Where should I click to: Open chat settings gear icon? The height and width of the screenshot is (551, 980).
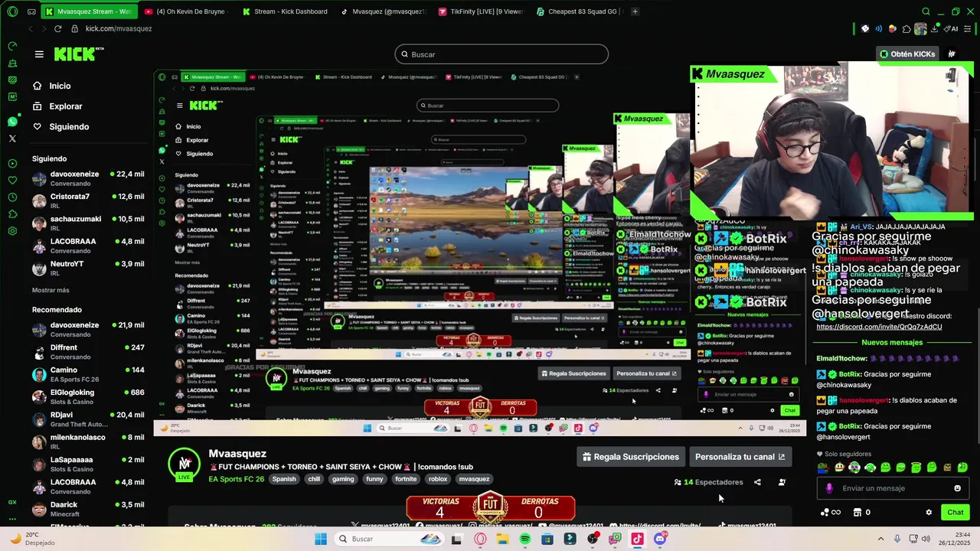929,512
